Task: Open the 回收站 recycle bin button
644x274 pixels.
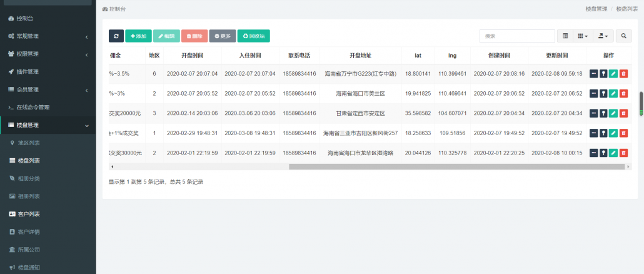Action: (253, 36)
